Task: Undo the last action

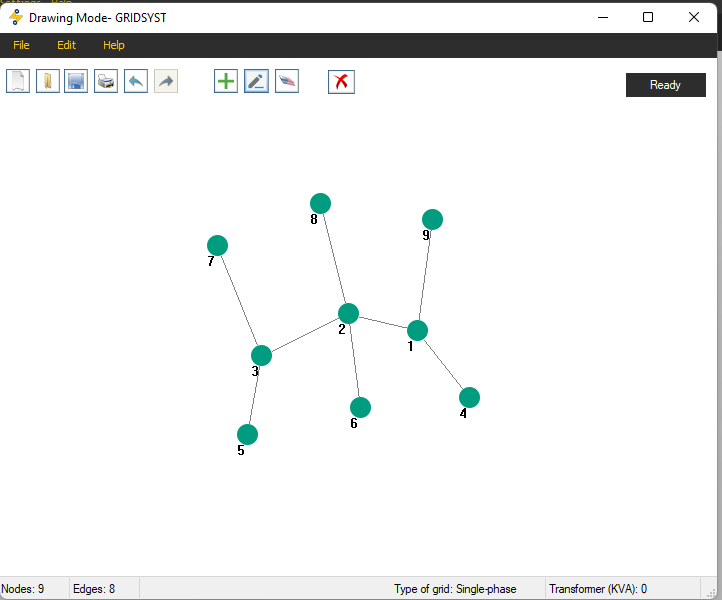Action: [x=136, y=81]
